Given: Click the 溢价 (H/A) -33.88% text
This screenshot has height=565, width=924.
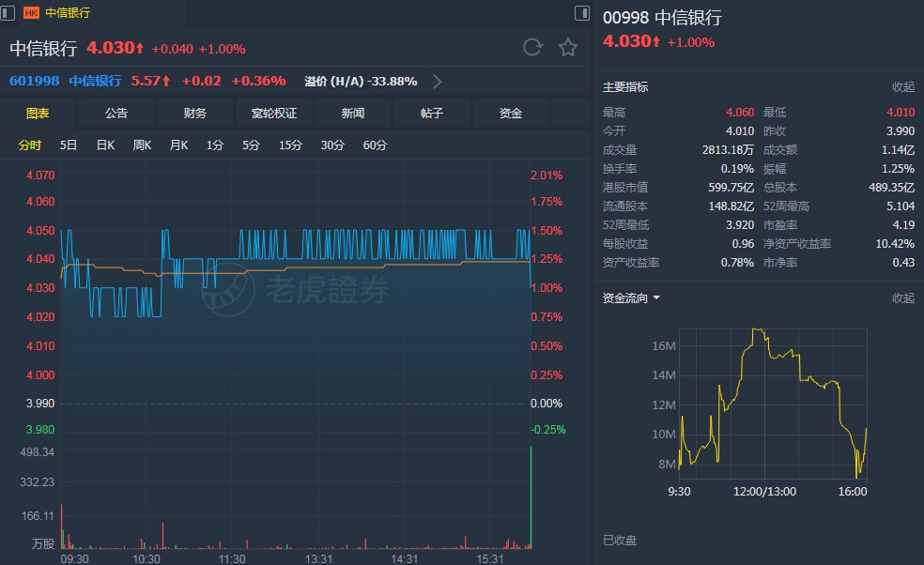Looking at the screenshot, I should click(x=361, y=82).
